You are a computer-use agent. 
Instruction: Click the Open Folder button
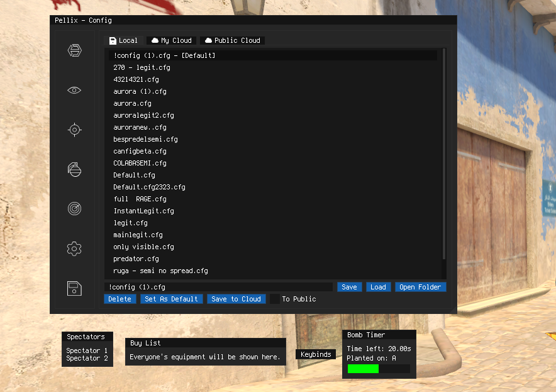(x=420, y=287)
